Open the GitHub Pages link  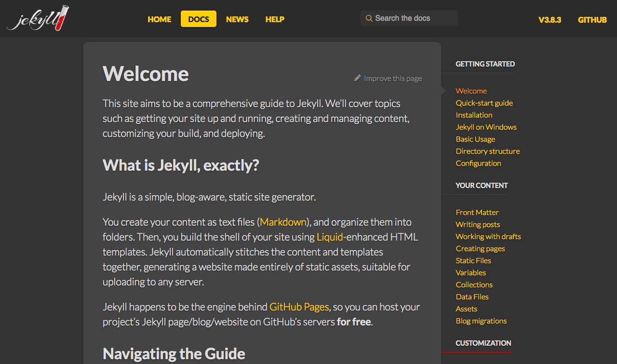click(299, 307)
